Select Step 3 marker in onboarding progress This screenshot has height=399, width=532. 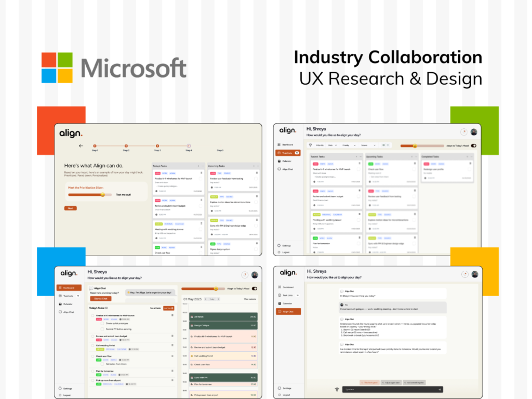pyautogui.click(x=157, y=146)
